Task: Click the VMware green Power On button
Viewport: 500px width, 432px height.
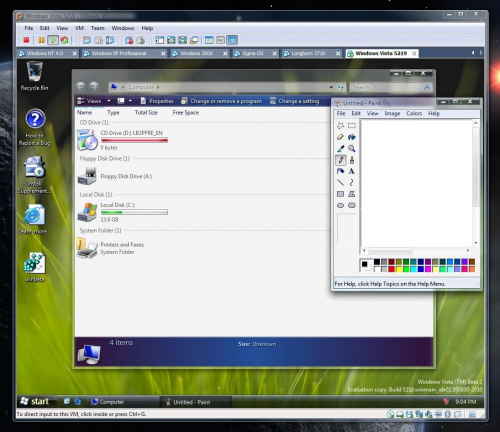Action: (53, 40)
